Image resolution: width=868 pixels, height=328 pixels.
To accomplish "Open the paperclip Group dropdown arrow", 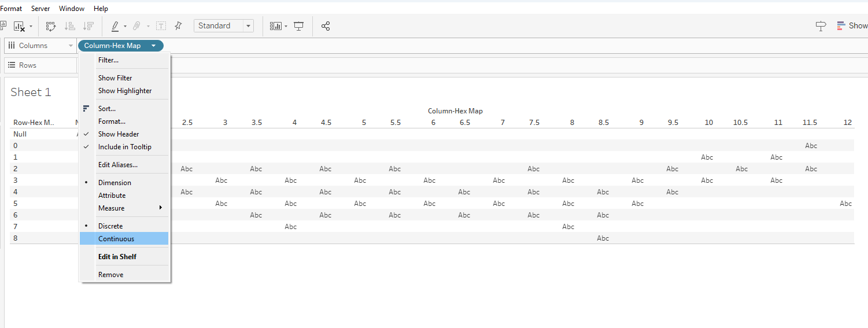I will [x=148, y=27].
